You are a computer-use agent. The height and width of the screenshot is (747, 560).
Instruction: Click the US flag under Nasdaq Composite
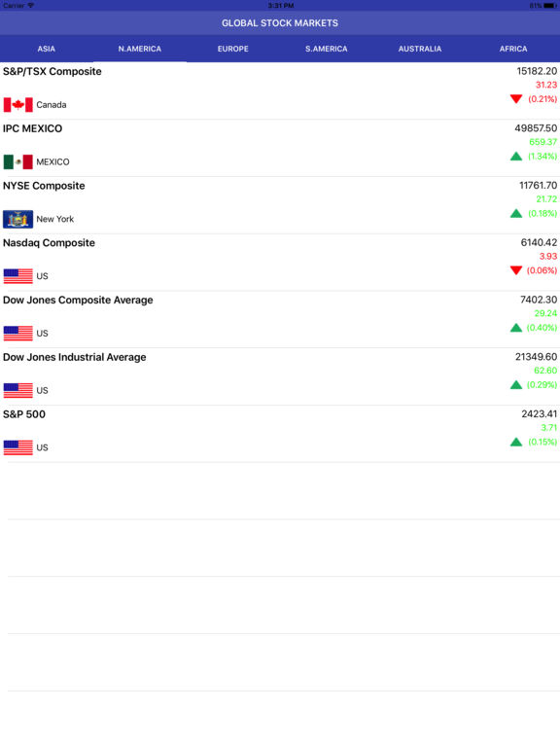point(18,276)
